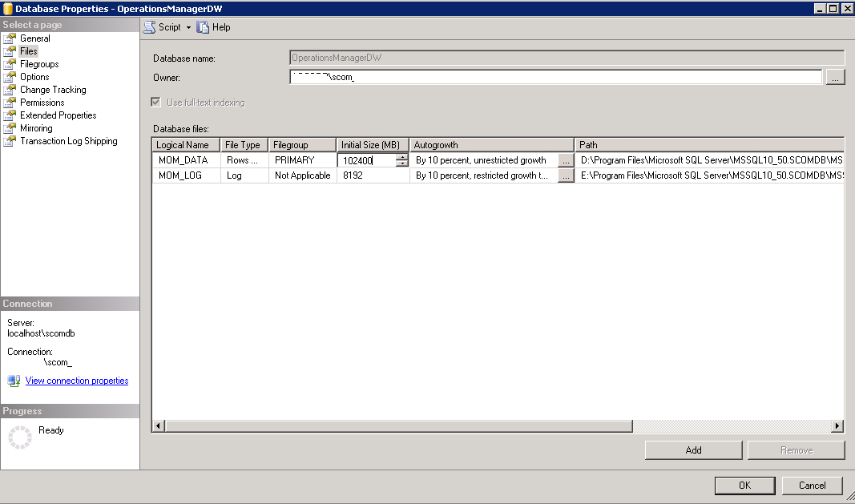The height and width of the screenshot is (504, 855).
Task: Click the Help toolbar icon
Action: pos(203,27)
